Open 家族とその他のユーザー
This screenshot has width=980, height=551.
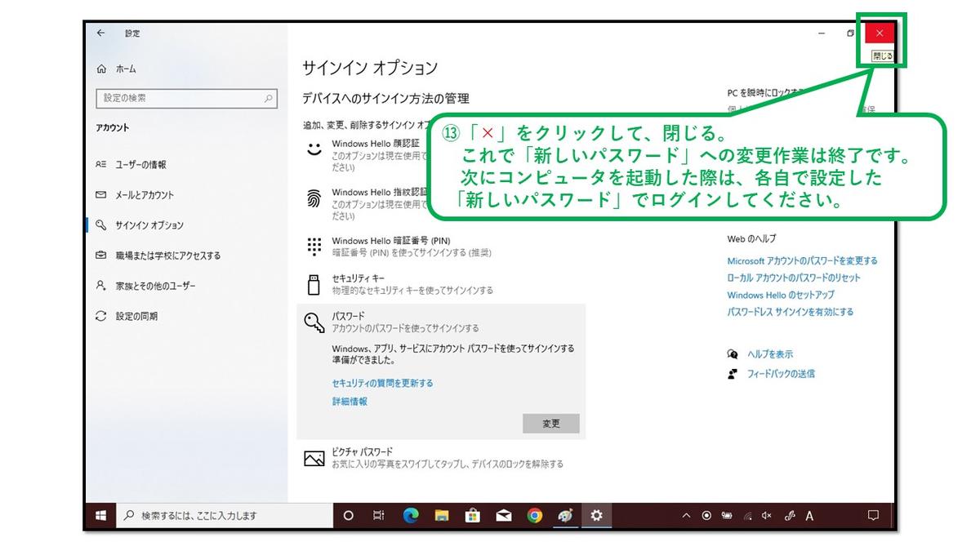point(145,286)
